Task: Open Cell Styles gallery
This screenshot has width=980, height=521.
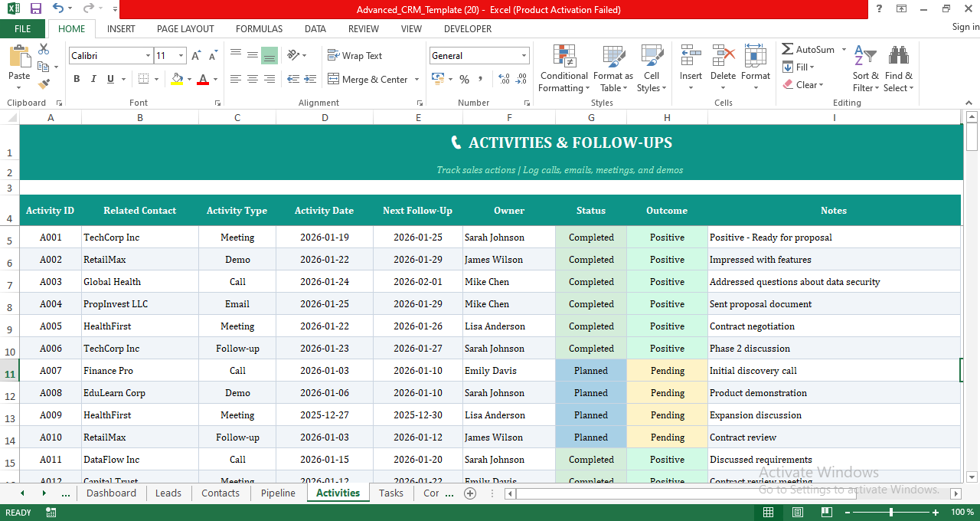Action: click(652, 69)
